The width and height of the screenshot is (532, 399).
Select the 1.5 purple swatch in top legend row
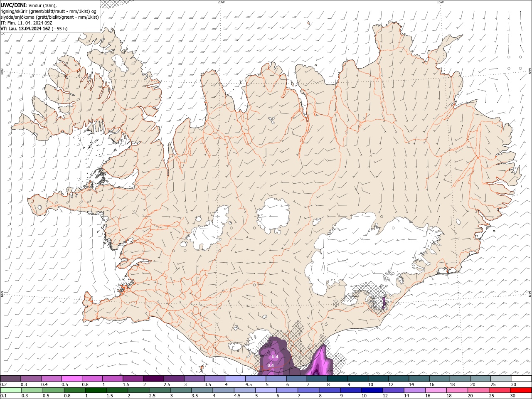tap(133, 379)
